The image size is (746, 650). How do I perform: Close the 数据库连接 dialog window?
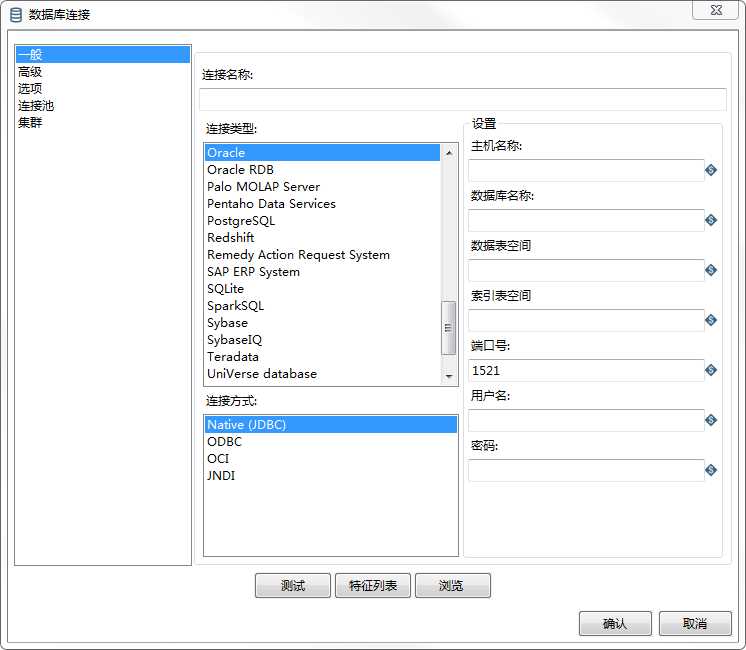716,10
